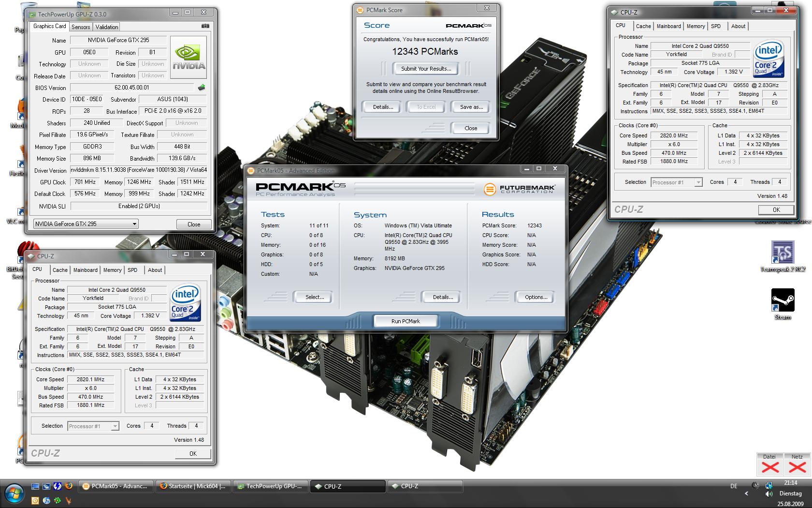Click the NVIDIA logo in GPU-Z
Viewport: 812px width, 508px height.
coord(188,58)
